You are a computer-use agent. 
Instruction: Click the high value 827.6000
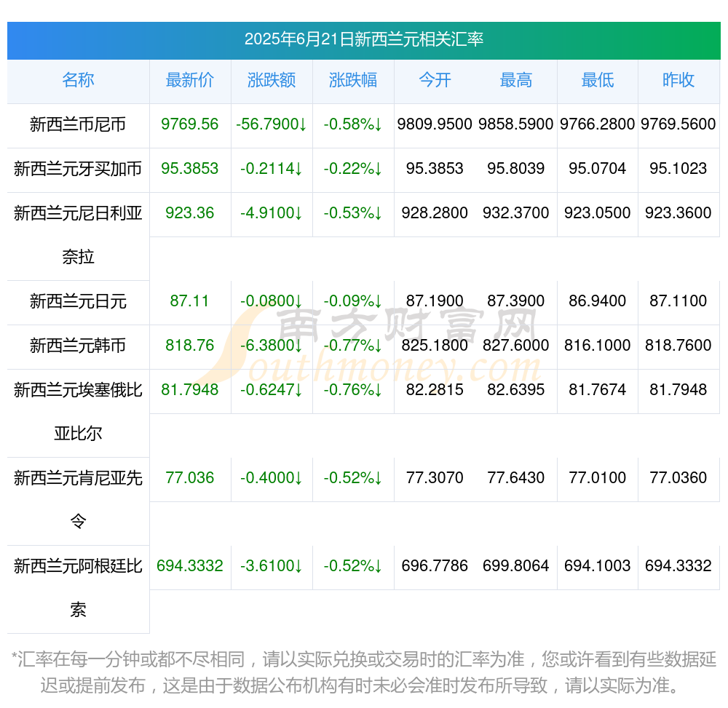(x=516, y=346)
